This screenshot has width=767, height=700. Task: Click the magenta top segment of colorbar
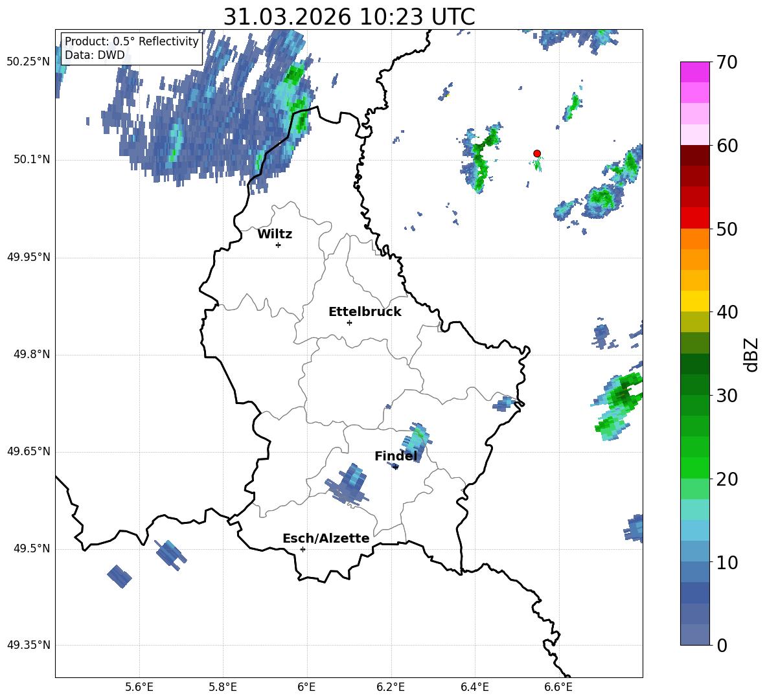pos(694,73)
